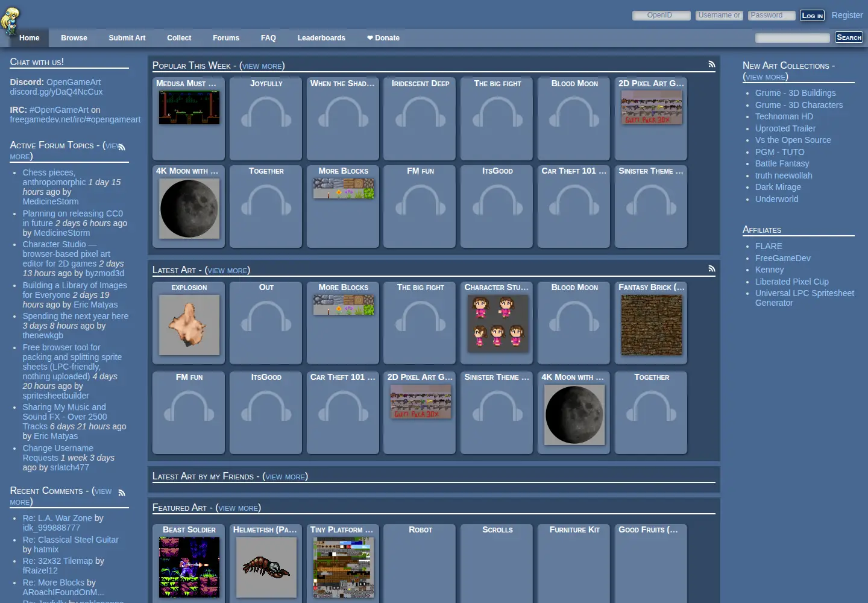Click the Register link
This screenshot has height=603, width=868.
click(x=847, y=15)
